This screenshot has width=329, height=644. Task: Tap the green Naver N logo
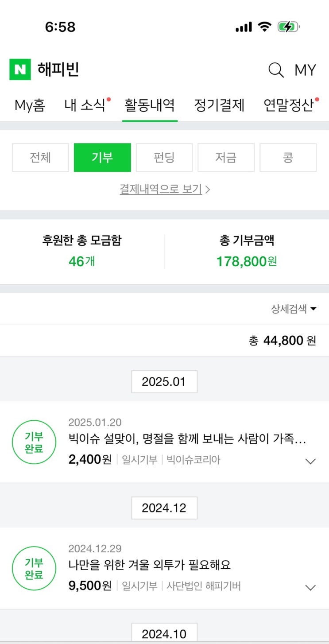(20, 70)
